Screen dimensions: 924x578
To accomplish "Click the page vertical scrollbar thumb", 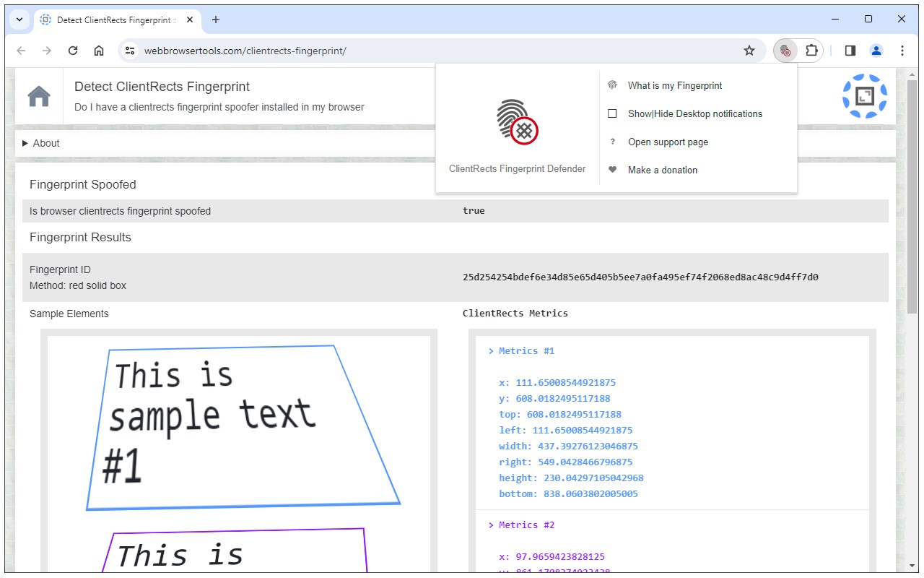I will [912, 195].
